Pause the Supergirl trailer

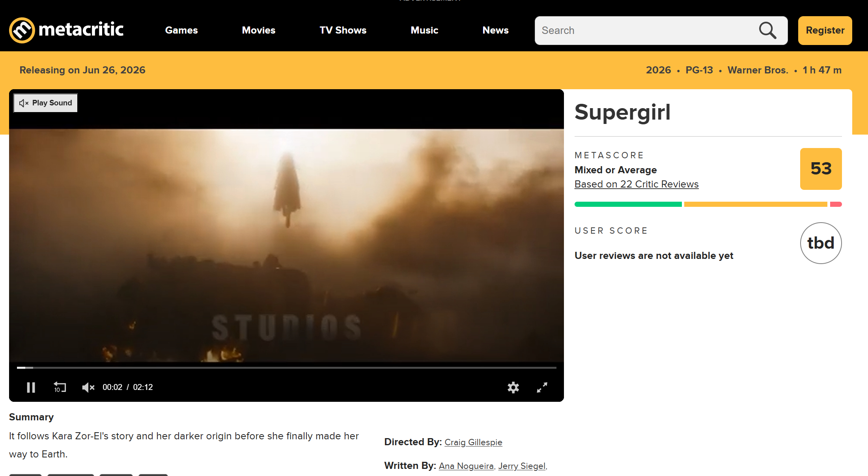[x=31, y=388]
